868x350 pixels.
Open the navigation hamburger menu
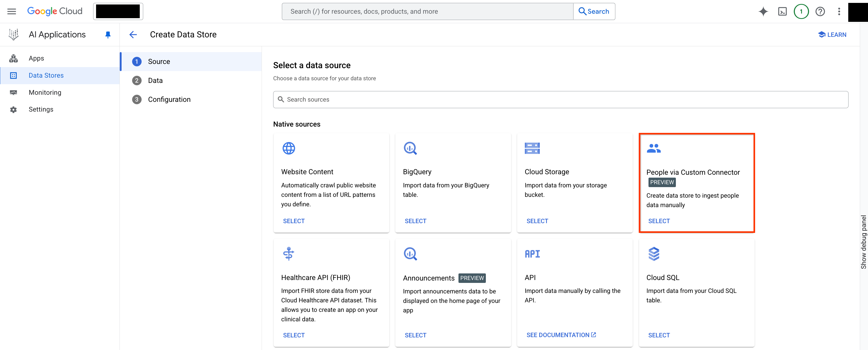(x=11, y=11)
